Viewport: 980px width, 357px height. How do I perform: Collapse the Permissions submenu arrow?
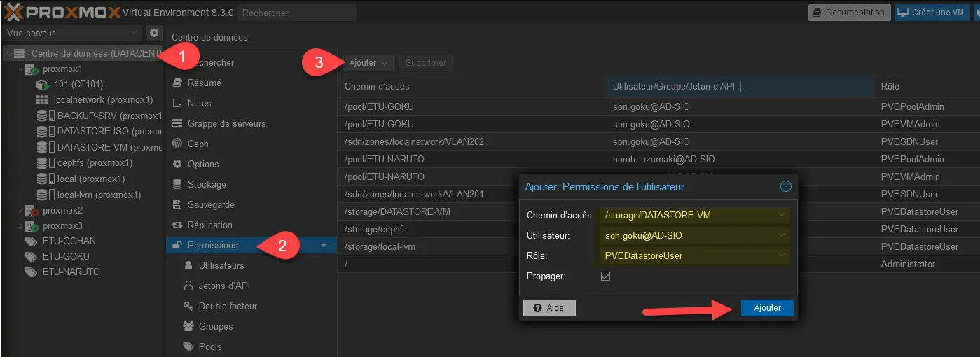point(324,246)
